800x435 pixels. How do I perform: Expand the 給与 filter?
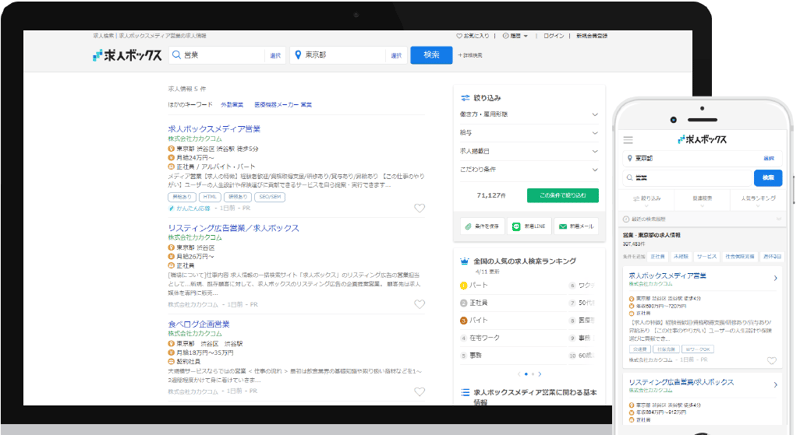click(x=529, y=133)
